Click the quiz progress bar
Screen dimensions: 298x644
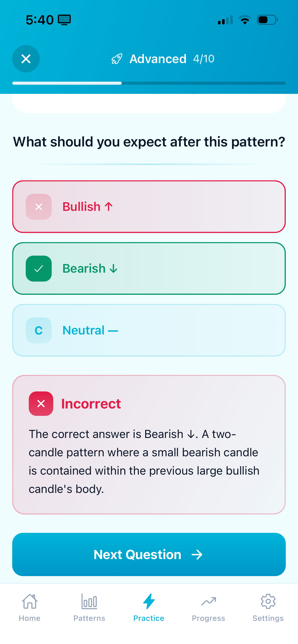pos(149,83)
